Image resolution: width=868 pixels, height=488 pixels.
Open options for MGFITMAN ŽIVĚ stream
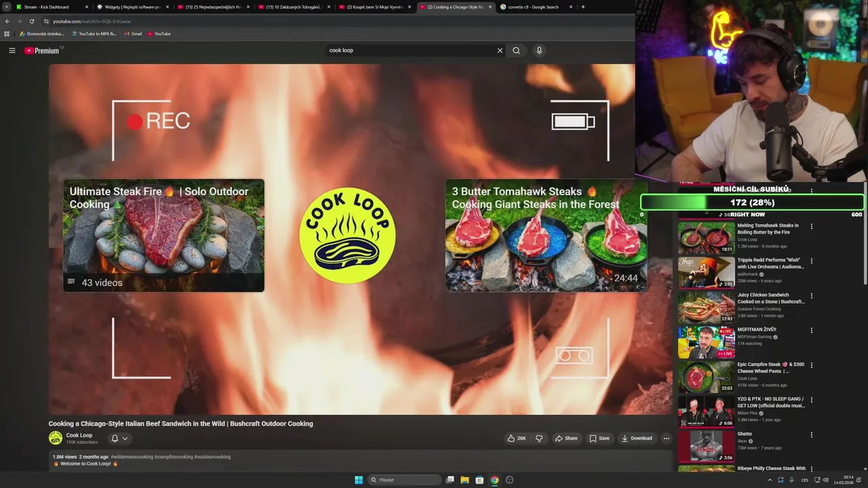coord(811,331)
